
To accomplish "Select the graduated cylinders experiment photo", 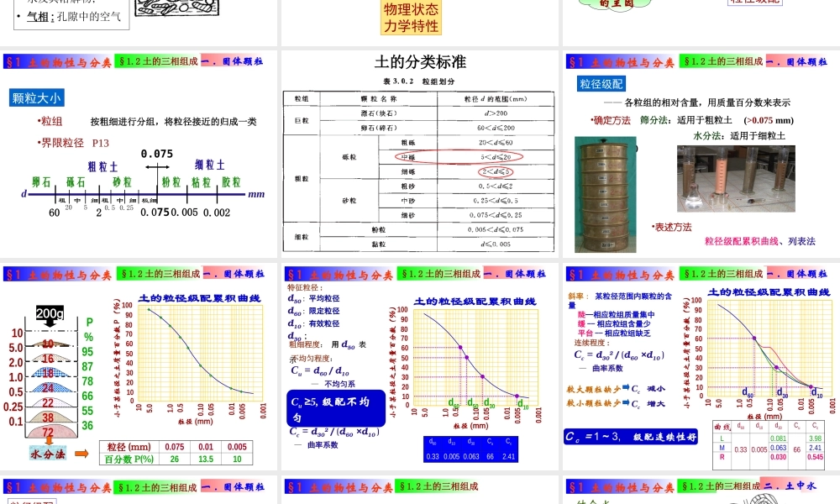I will [x=735, y=179].
